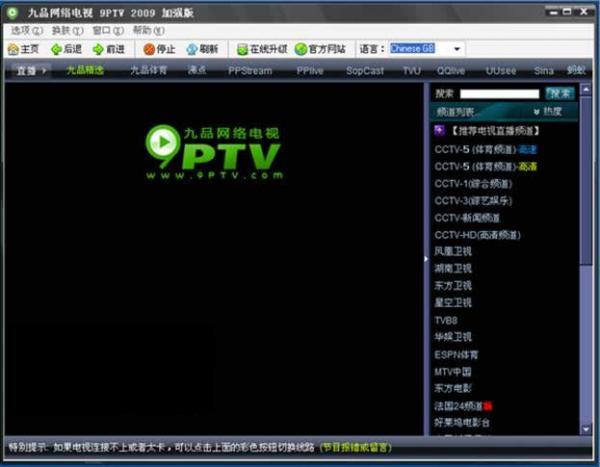The height and width of the screenshot is (467, 600).
Task: Select channel 星空卫视
Action: coord(453,303)
